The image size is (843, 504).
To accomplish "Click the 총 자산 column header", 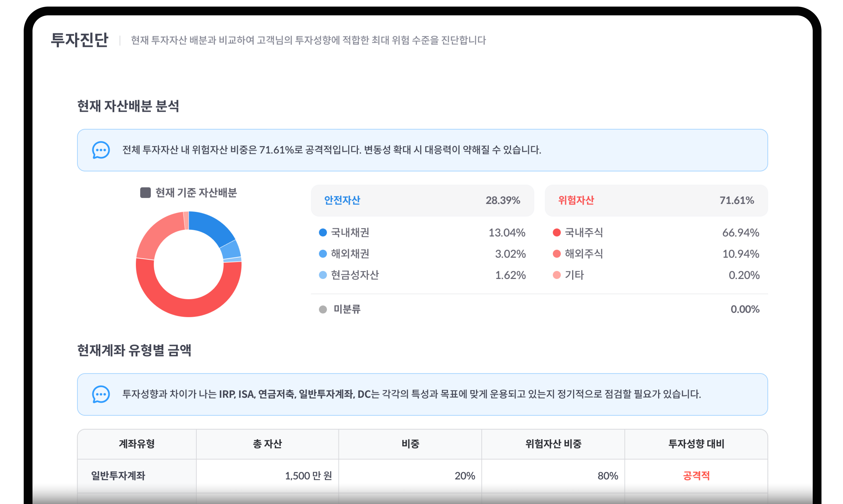I will coord(267,444).
